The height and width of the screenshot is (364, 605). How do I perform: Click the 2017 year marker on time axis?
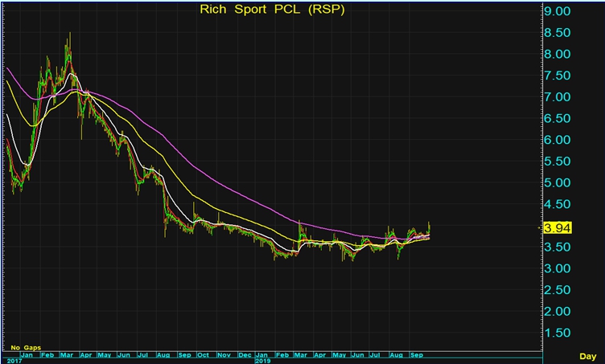14,362
